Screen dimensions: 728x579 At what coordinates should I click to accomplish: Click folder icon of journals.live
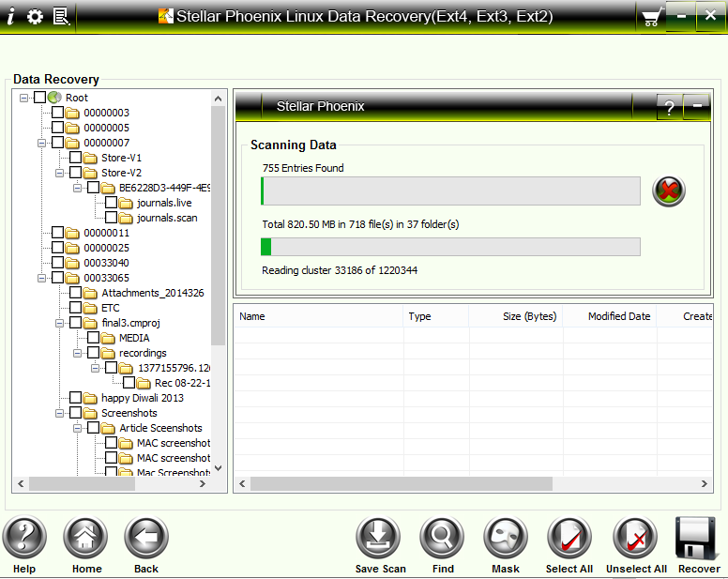[x=126, y=203]
